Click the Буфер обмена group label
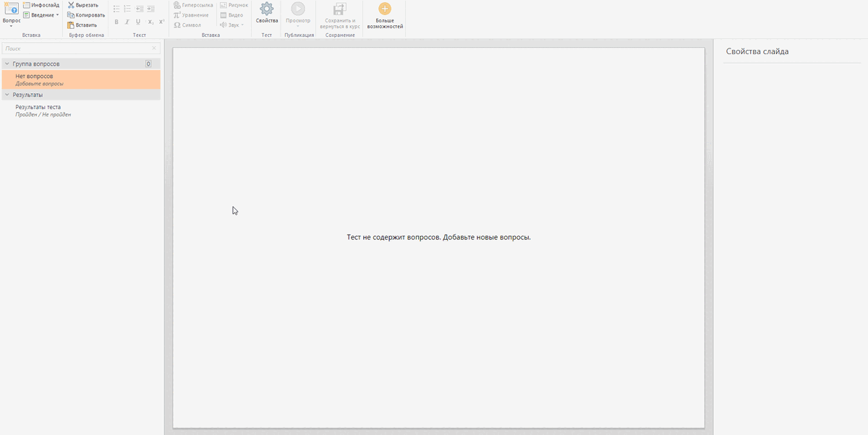 tap(87, 35)
